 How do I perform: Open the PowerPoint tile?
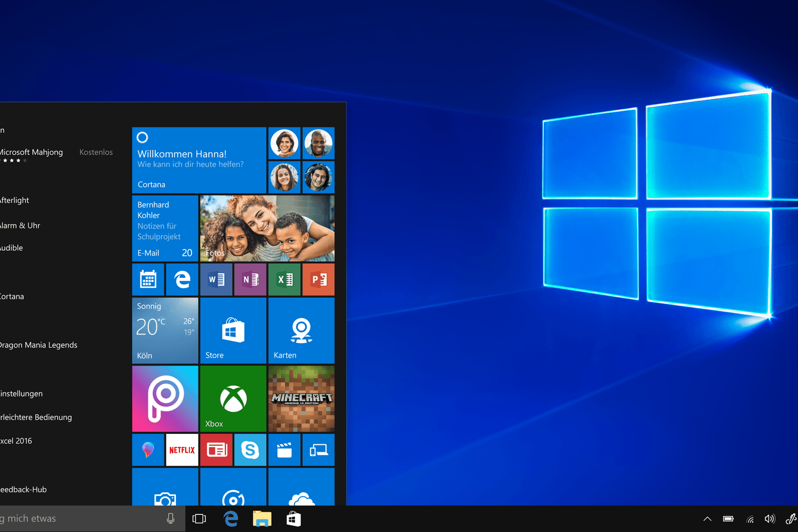pos(318,279)
